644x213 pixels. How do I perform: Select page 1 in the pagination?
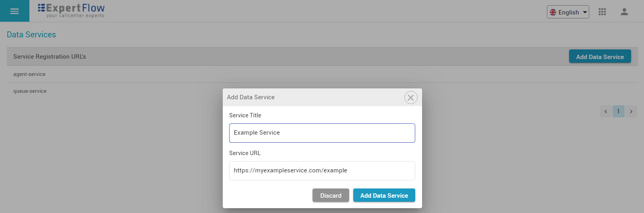(618, 111)
